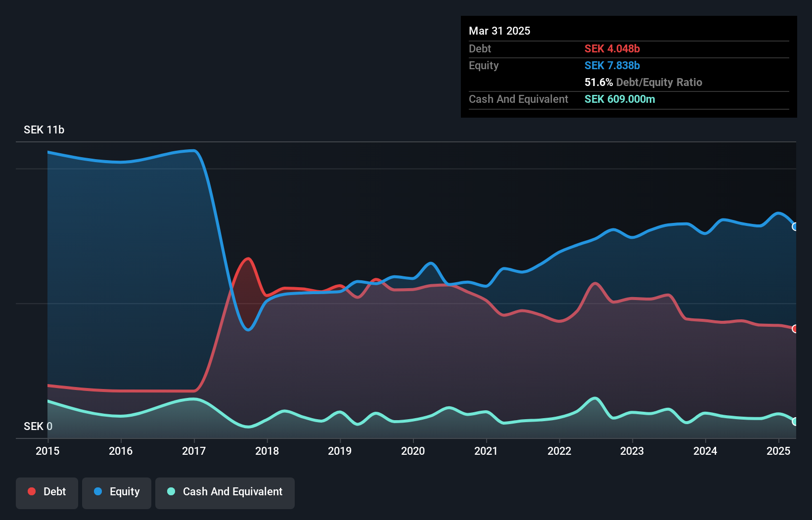Select the 2025 x-axis year label
Image resolution: width=812 pixels, height=520 pixels.
pos(778,451)
